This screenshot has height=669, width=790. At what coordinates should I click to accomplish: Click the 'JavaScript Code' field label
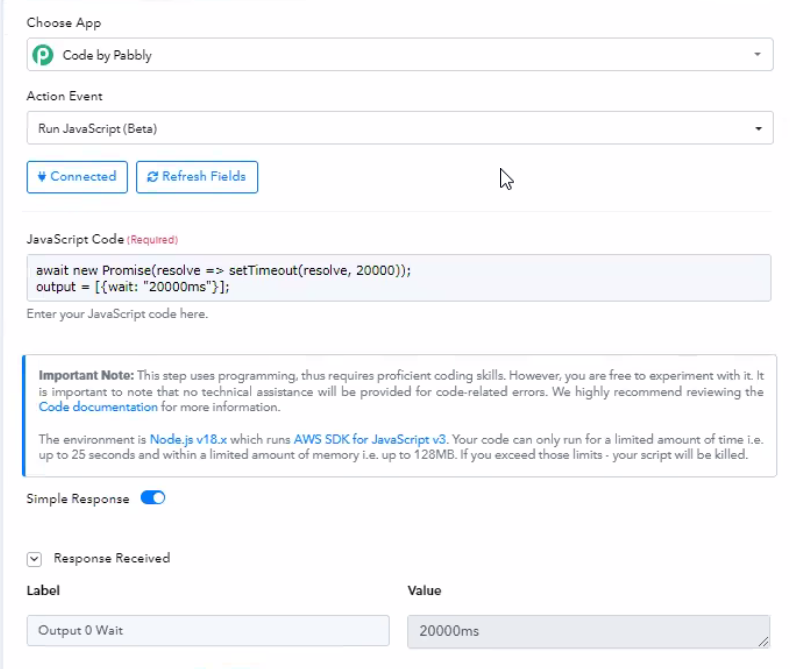pyautogui.click(x=75, y=239)
